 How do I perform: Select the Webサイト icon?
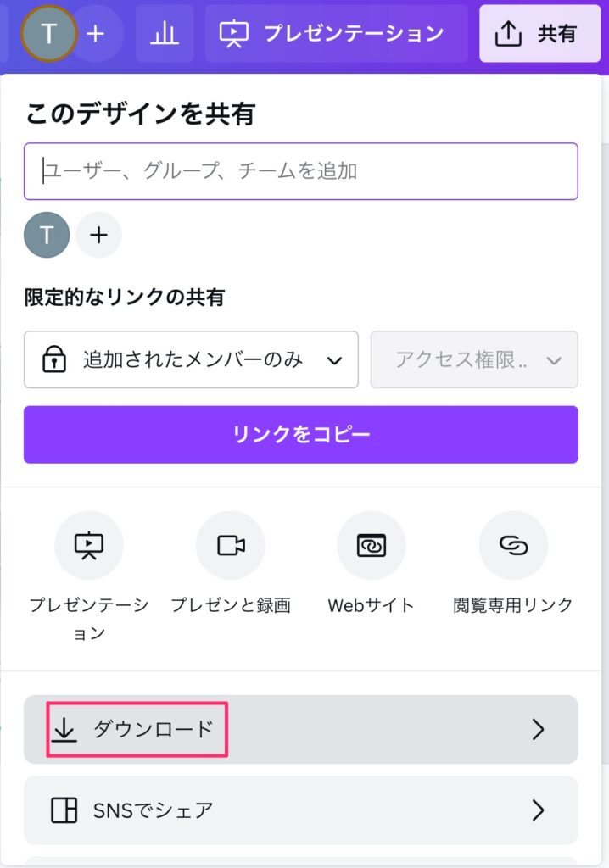pos(372,545)
